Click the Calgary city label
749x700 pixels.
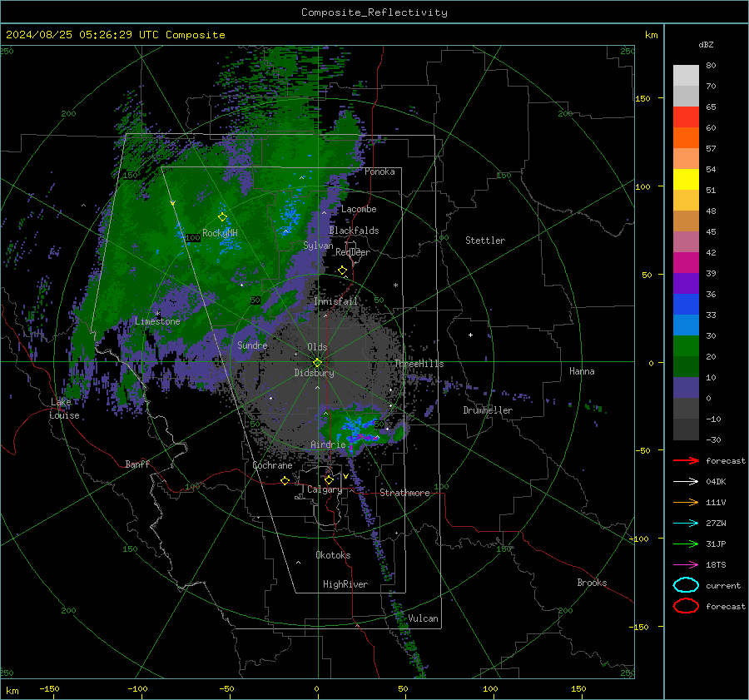[325, 489]
